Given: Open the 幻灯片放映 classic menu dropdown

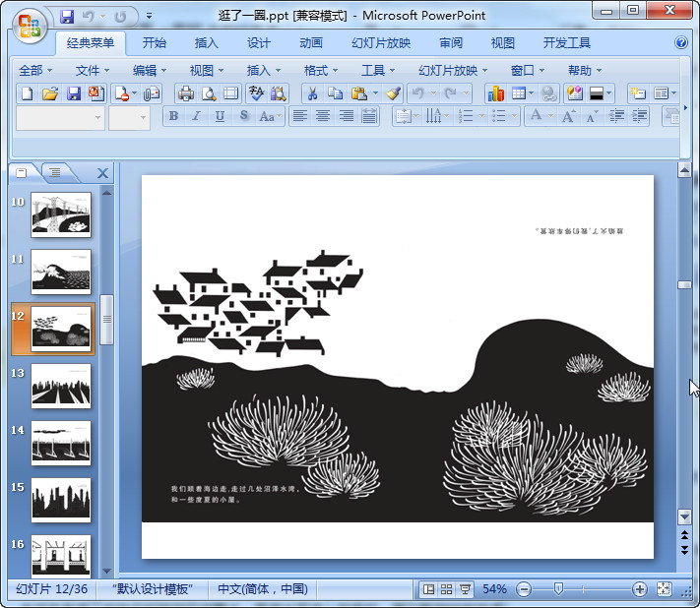Looking at the screenshot, I should coord(453,71).
